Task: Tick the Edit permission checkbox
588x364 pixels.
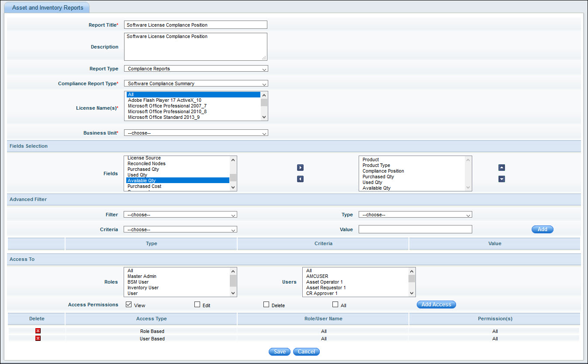Action: [x=197, y=305]
